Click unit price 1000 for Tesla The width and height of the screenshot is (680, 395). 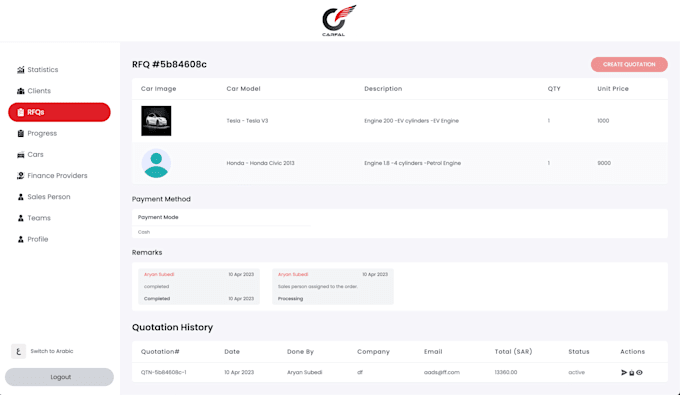point(603,121)
